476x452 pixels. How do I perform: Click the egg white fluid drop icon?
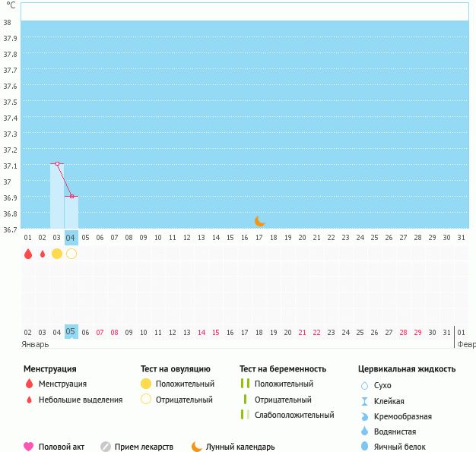click(x=364, y=447)
